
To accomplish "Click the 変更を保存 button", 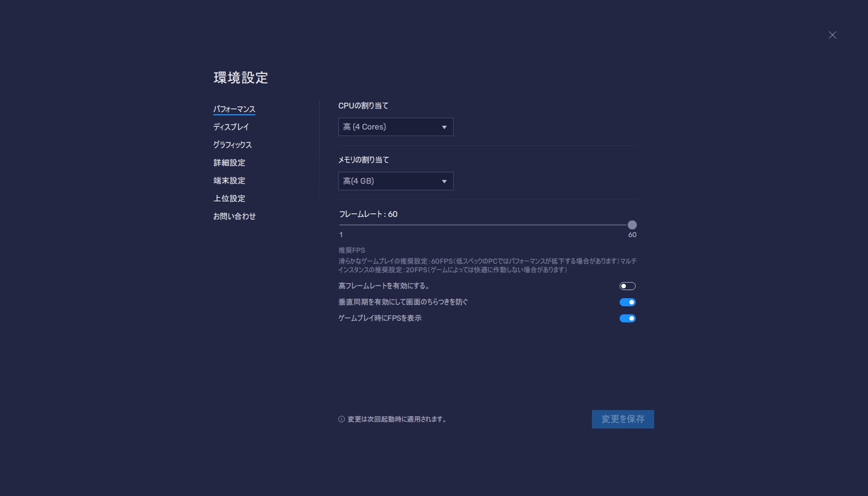I will tap(622, 419).
